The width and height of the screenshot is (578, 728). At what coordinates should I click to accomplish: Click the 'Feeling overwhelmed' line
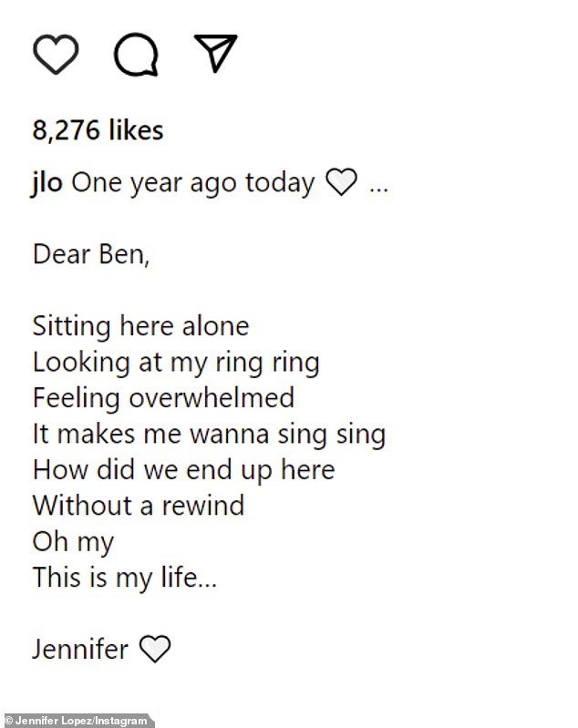[163, 398]
